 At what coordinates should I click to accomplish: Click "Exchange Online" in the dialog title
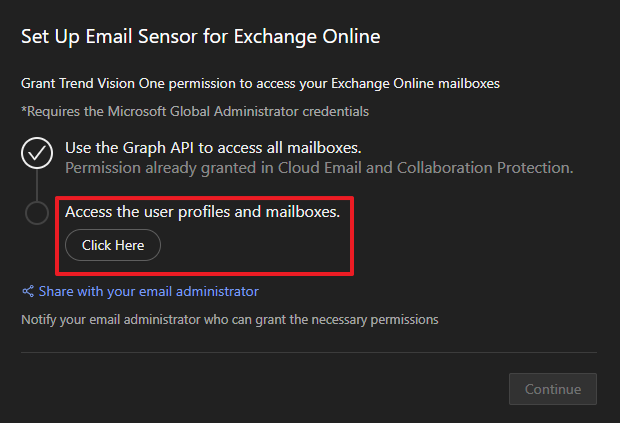[x=319, y=38]
